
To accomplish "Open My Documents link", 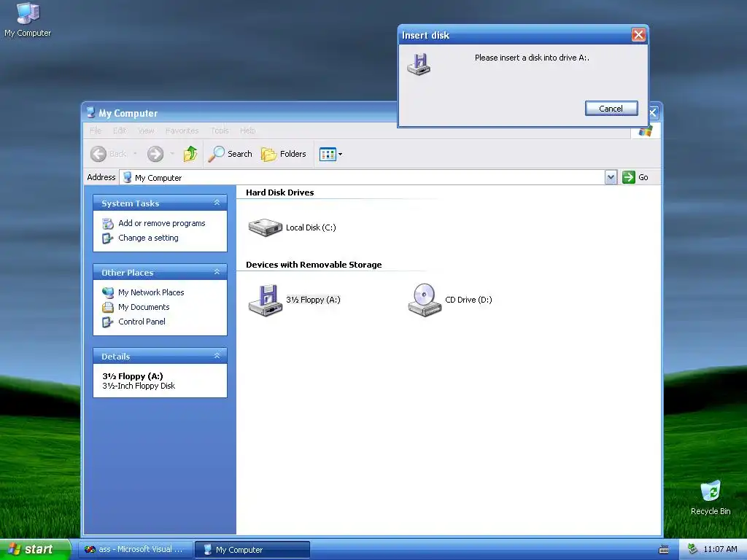I will point(144,307).
